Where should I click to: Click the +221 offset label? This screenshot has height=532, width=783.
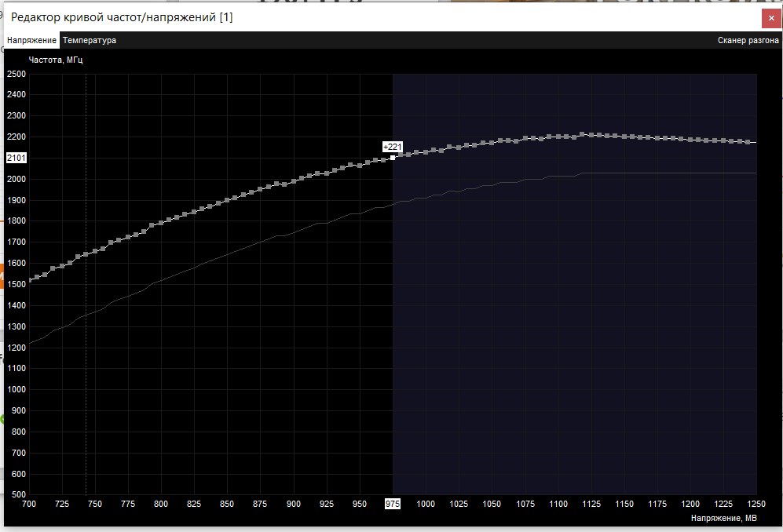[392, 147]
